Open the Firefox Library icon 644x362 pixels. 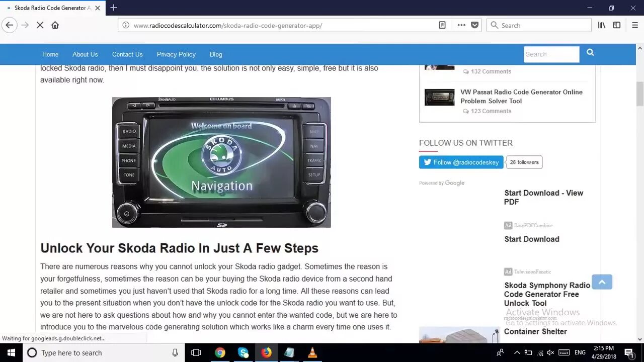point(602,25)
